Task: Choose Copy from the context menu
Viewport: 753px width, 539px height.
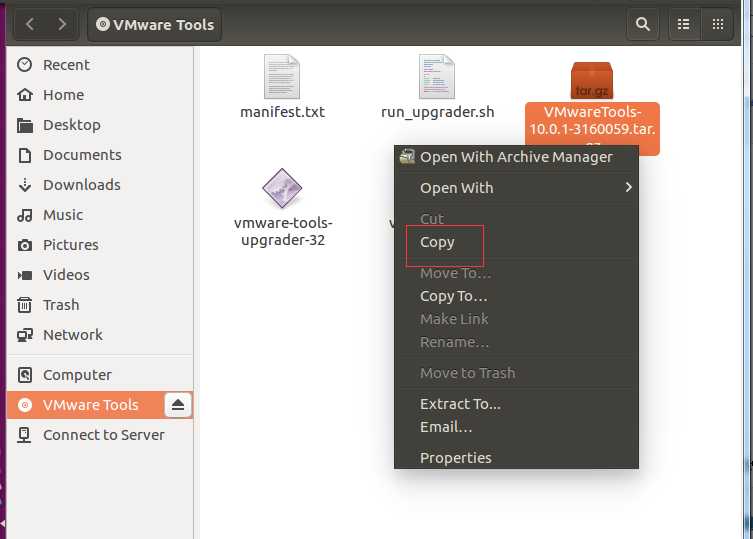Action: click(516, 242)
